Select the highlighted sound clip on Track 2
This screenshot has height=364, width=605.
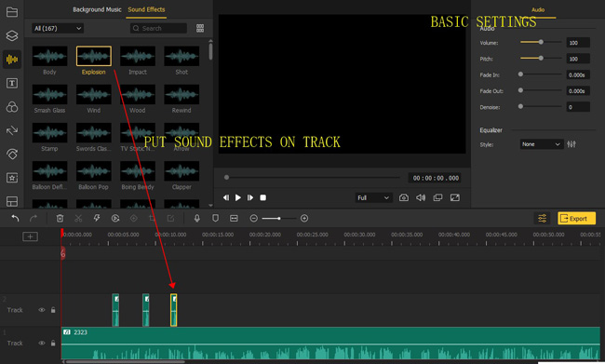(x=174, y=310)
